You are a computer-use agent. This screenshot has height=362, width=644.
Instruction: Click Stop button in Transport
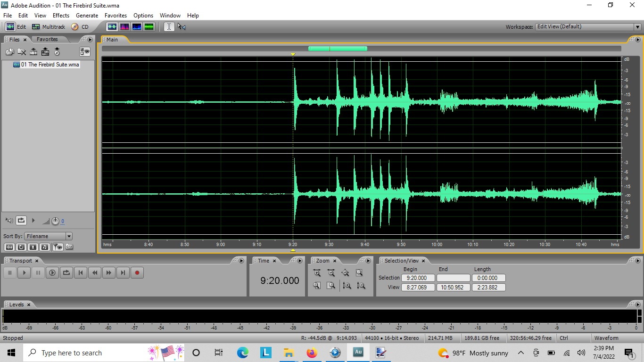pos(10,272)
